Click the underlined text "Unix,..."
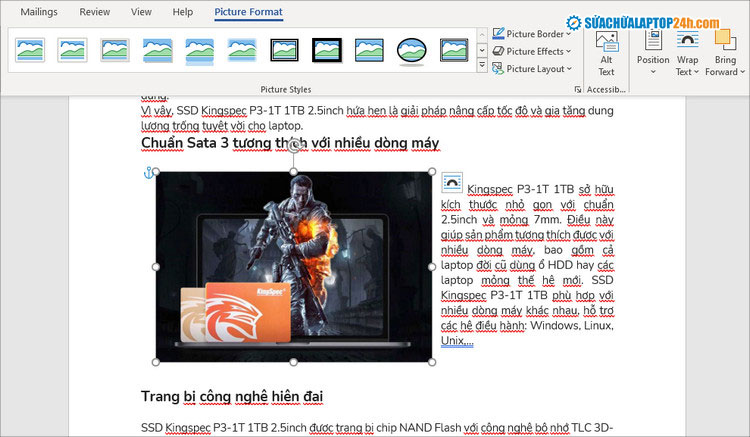This screenshot has height=437, width=750. pos(457,341)
